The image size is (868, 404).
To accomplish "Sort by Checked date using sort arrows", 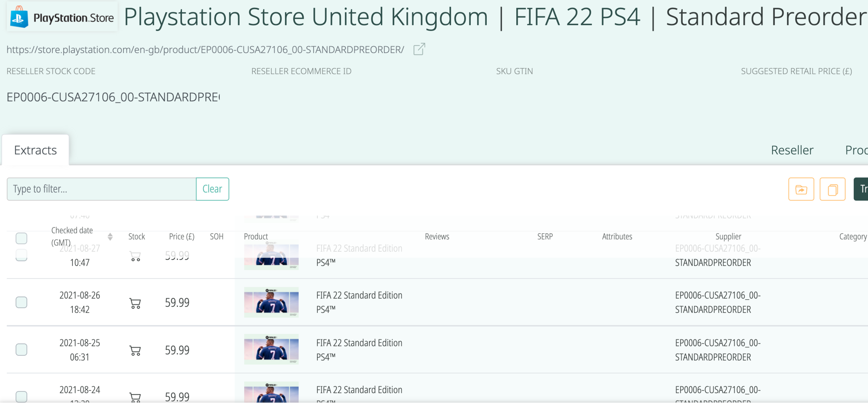I will tap(110, 237).
